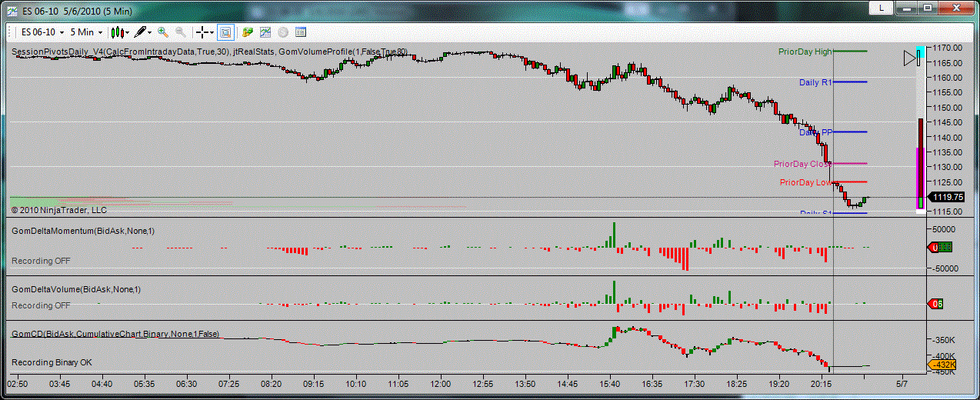Select the crosshair cursor tool

tap(202, 32)
